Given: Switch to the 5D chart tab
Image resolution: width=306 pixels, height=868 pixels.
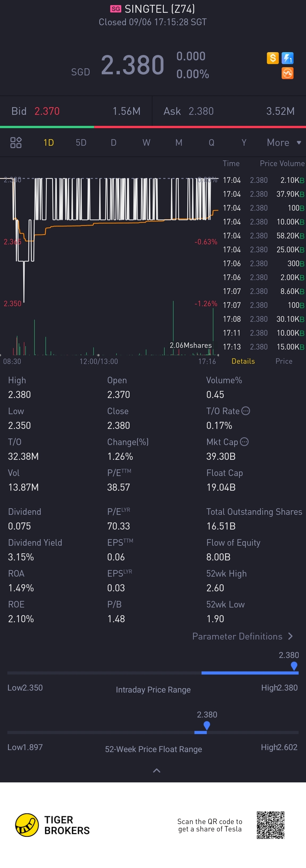Looking at the screenshot, I should (x=81, y=143).
